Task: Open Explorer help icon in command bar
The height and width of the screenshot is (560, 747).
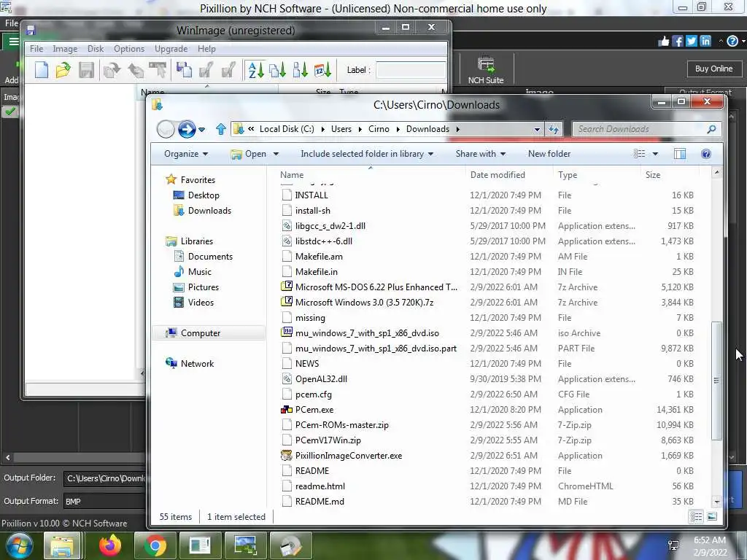Action: [706, 154]
